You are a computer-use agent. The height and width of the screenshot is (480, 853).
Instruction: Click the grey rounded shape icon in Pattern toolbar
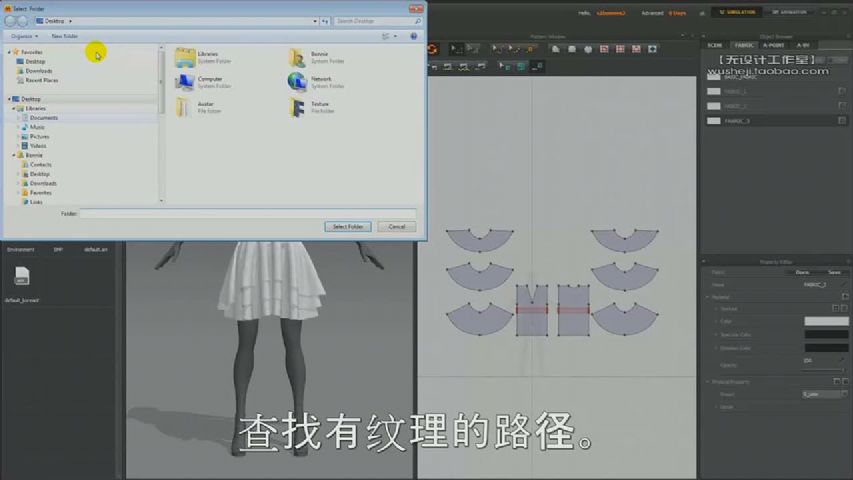tap(572, 49)
